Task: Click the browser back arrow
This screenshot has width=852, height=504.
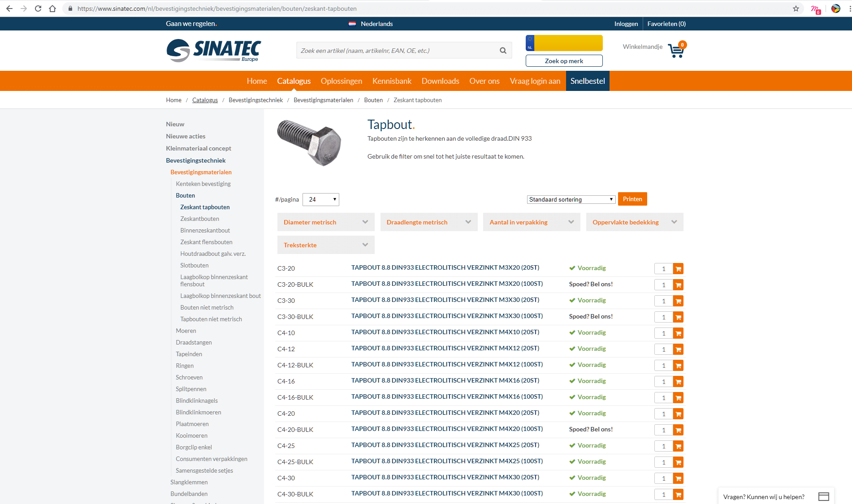Action: click(x=9, y=9)
